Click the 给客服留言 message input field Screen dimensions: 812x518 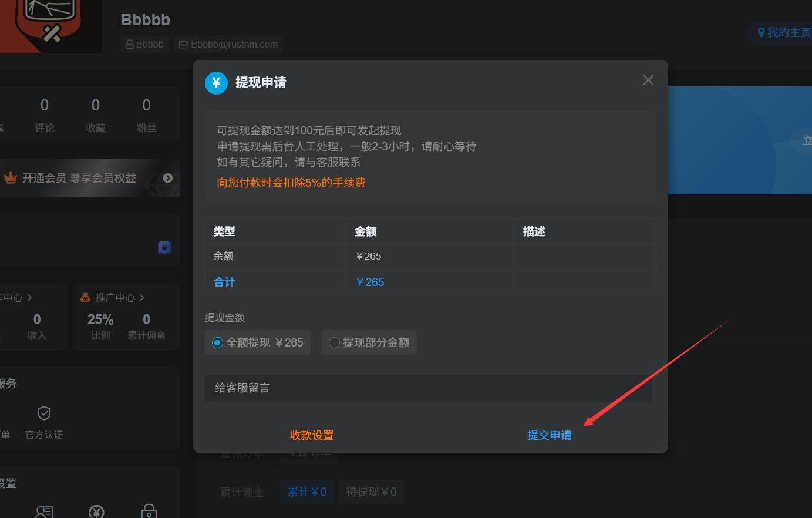pyautogui.click(x=427, y=388)
